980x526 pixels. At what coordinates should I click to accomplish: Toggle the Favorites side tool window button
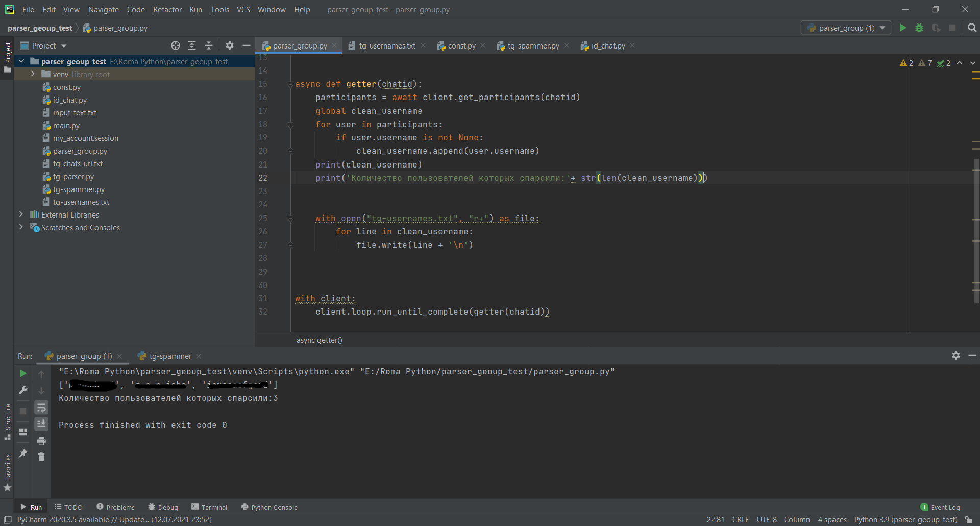(x=8, y=473)
